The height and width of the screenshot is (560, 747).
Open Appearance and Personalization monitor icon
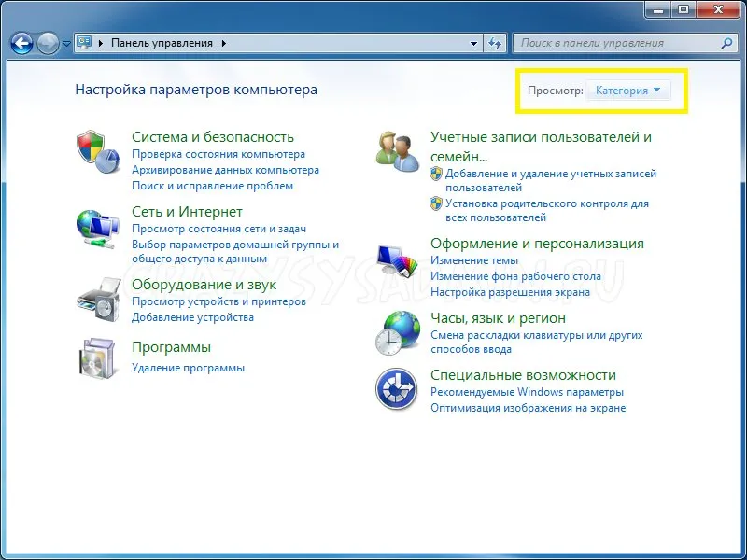coord(397,260)
